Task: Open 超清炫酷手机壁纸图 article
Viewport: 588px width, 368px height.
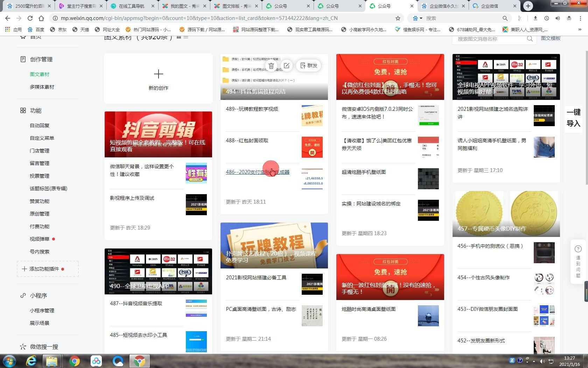Action: (x=364, y=172)
